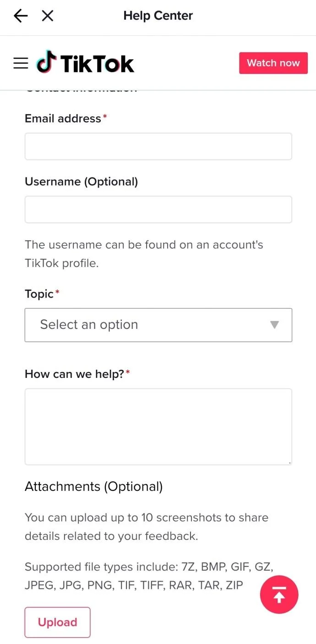Focus the Email address input field
Screen dimensions: 316x644
158,146
